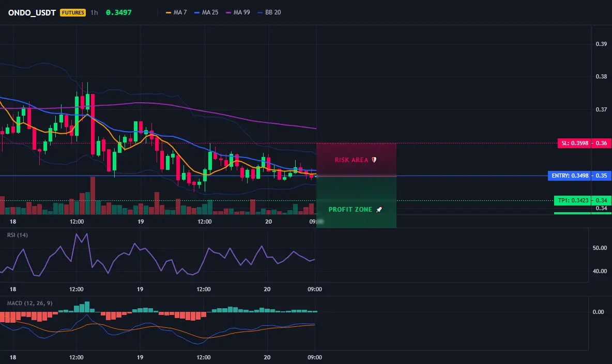
Task: Click the 50.00 RSI axis value
Action: 600,248
